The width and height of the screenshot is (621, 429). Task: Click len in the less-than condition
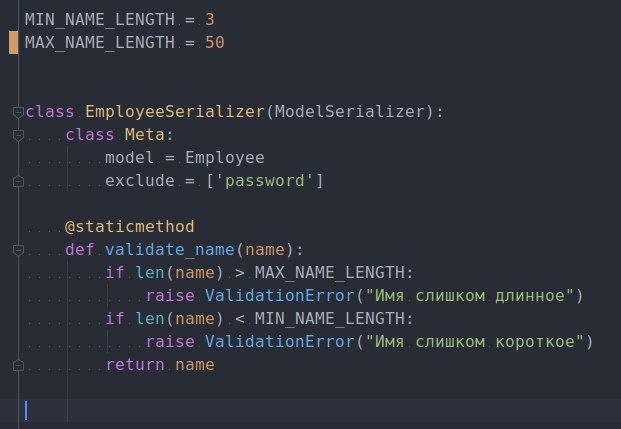[x=150, y=318]
